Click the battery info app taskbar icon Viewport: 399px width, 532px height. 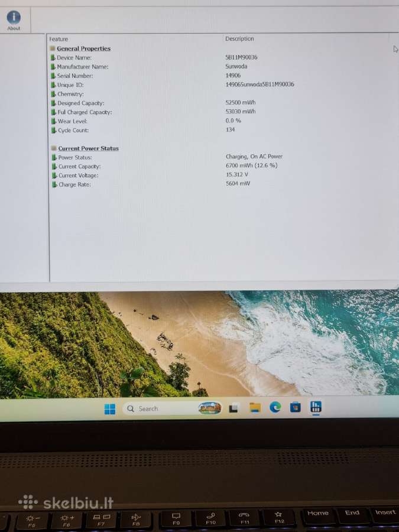316,407
